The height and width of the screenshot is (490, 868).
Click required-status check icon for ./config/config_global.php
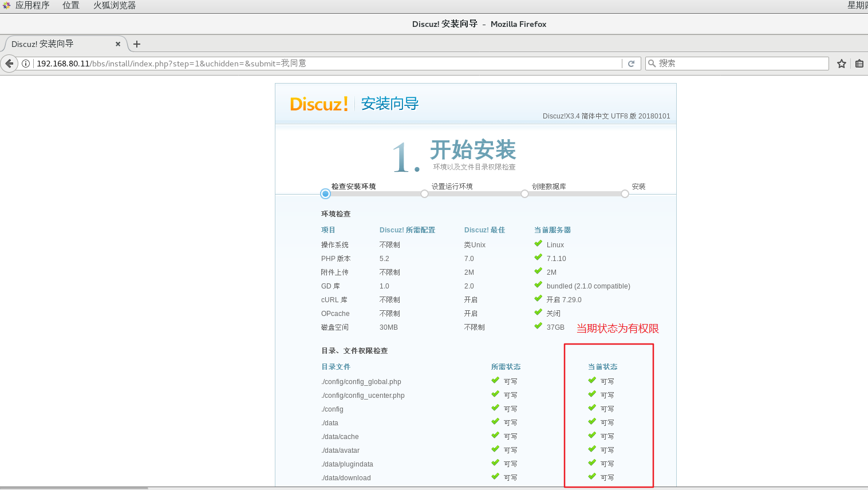coord(495,381)
